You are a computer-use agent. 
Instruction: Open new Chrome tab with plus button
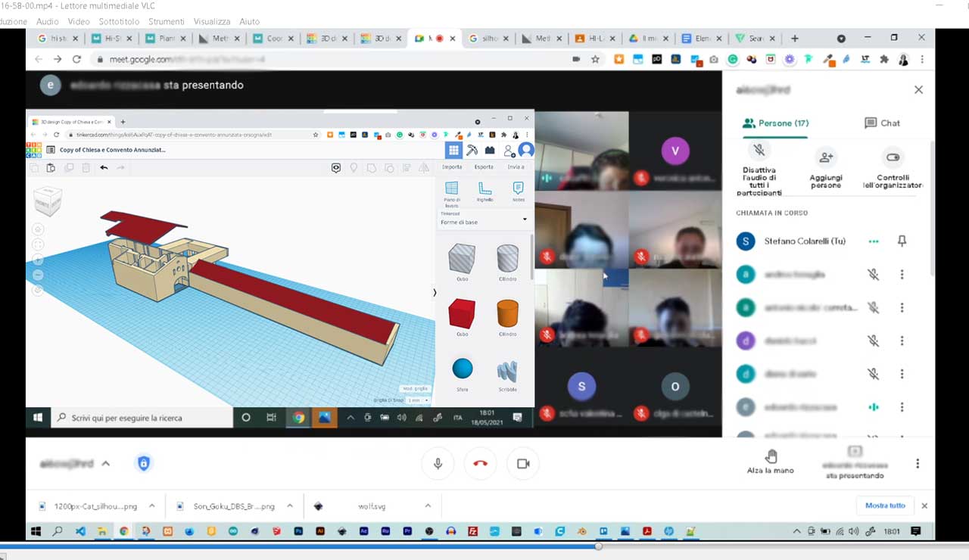click(794, 38)
